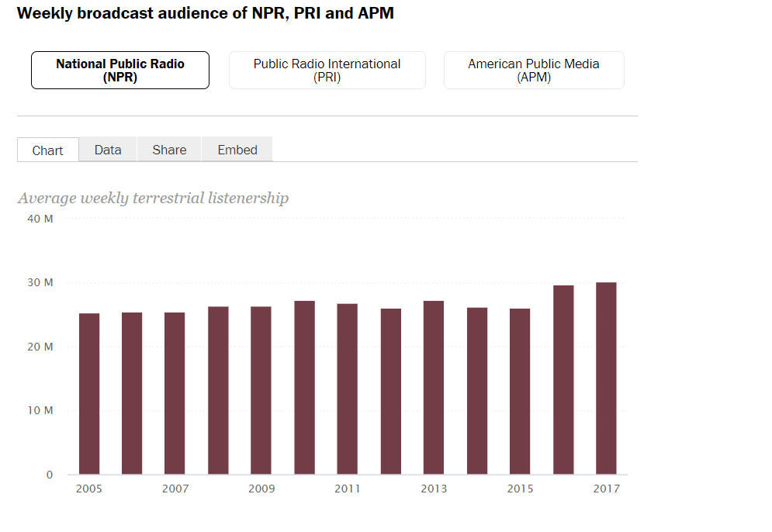
Task: Select the bar for 2012
Action: [x=391, y=392]
